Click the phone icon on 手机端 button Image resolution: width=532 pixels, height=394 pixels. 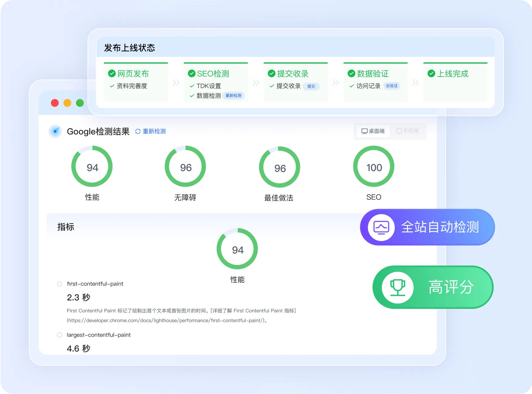pyautogui.click(x=398, y=131)
